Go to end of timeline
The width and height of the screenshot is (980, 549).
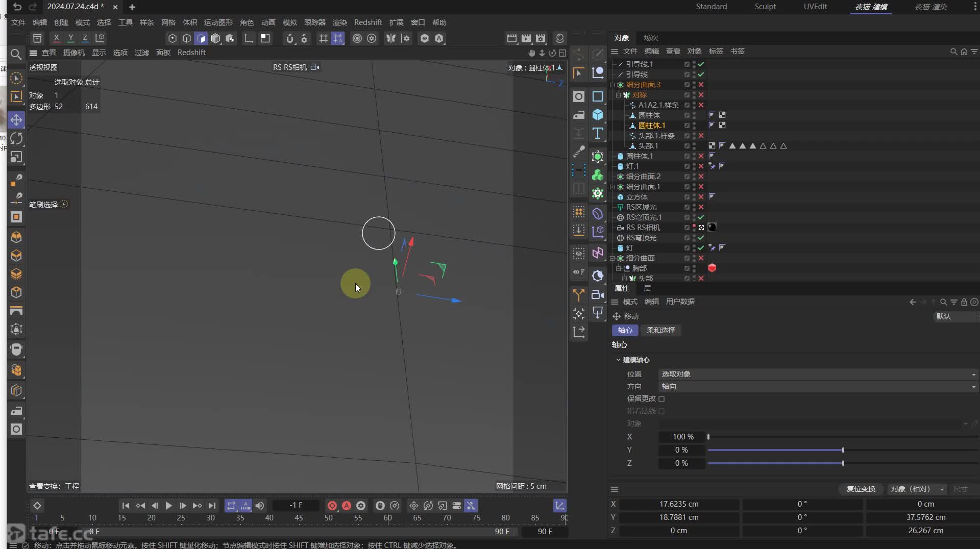click(212, 506)
